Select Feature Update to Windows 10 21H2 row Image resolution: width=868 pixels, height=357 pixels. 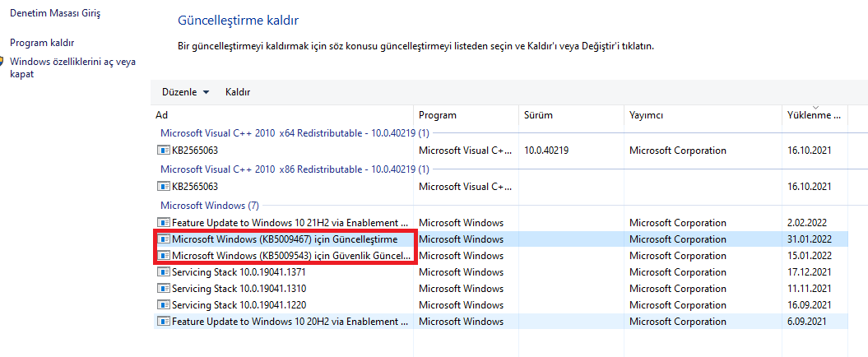pyautogui.click(x=501, y=222)
